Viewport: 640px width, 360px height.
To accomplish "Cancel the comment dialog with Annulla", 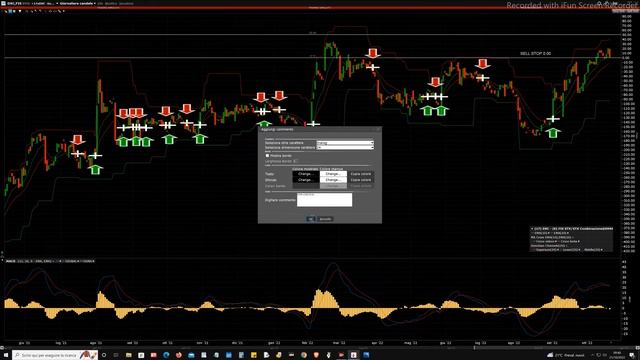I will (325, 219).
